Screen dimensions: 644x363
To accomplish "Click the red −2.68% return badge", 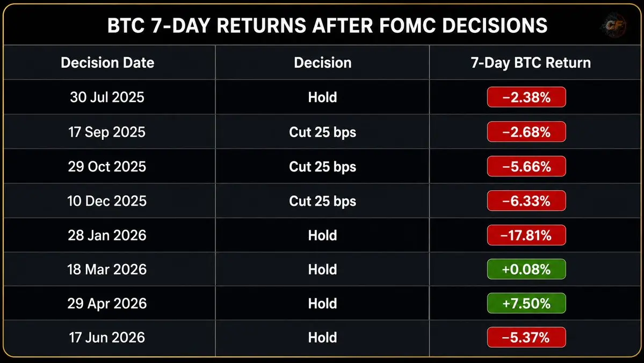I will pos(526,132).
